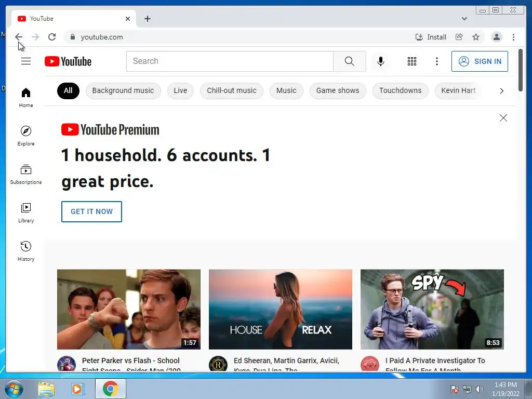
Task: Open Action Center flag tray icon
Action: pyautogui.click(x=455, y=389)
